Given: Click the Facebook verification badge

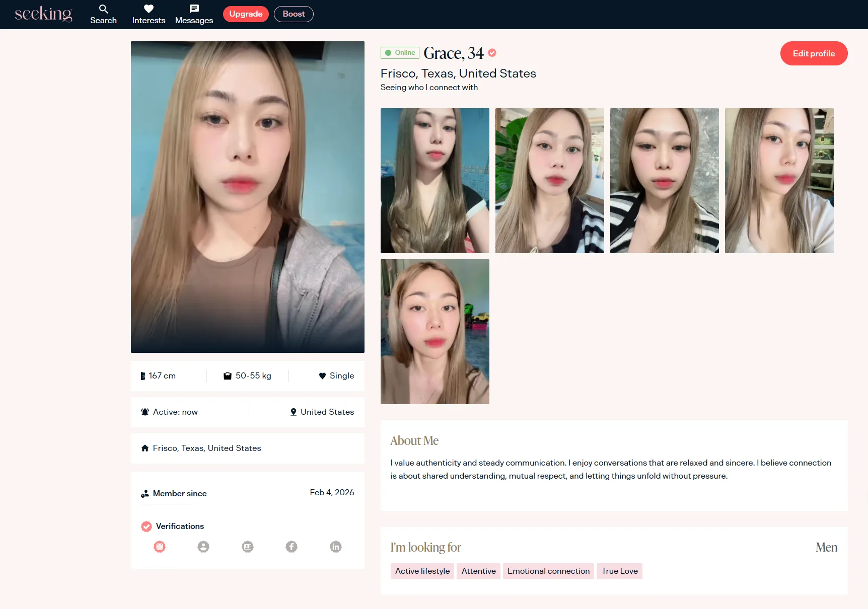Looking at the screenshot, I should pyautogui.click(x=292, y=547).
